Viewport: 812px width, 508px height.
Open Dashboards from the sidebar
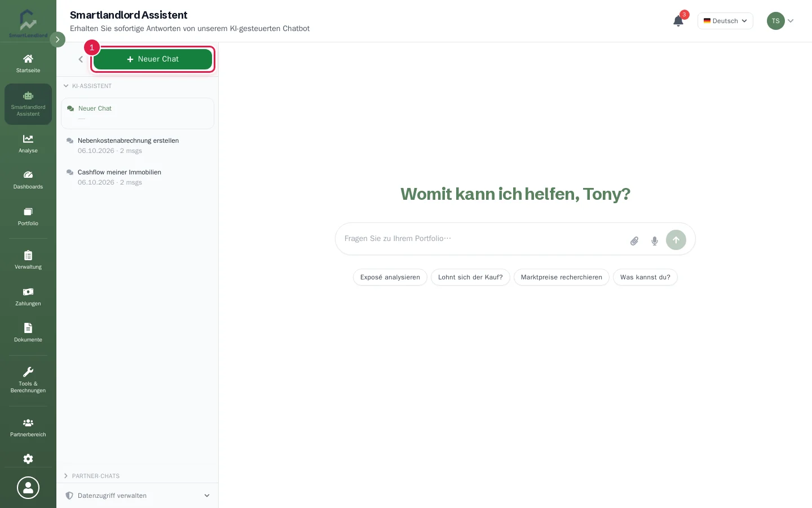(28, 179)
